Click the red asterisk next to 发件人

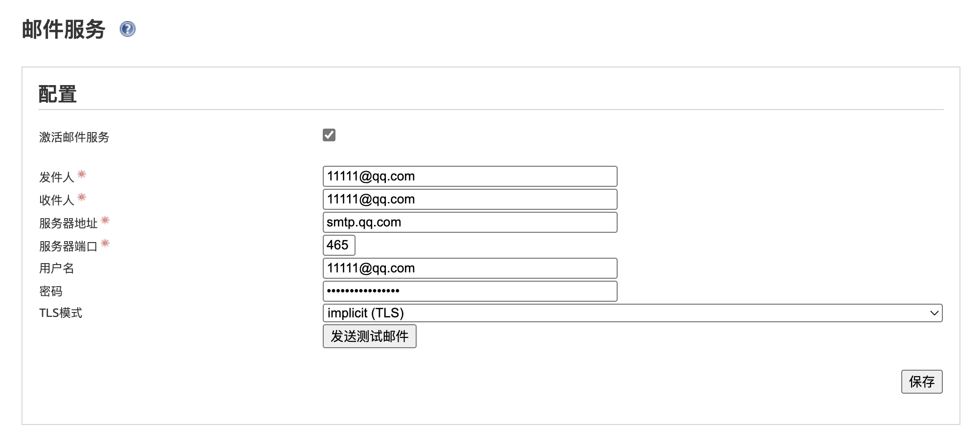point(82,174)
